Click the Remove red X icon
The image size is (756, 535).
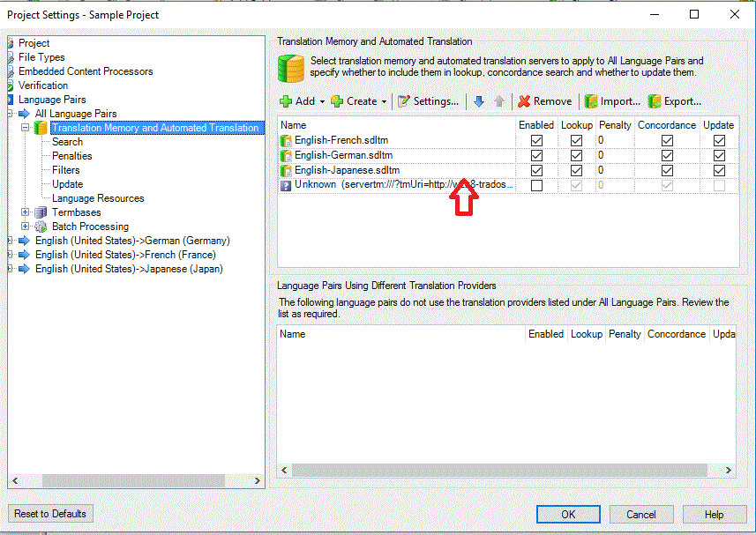click(524, 101)
